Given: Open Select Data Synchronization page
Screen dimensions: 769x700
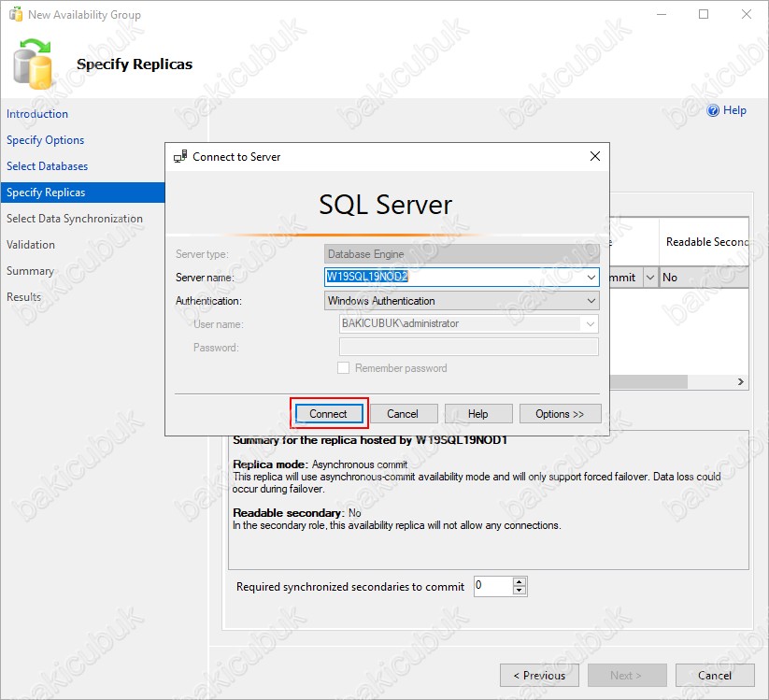Looking at the screenshot, I should click(x=75, y=219).
